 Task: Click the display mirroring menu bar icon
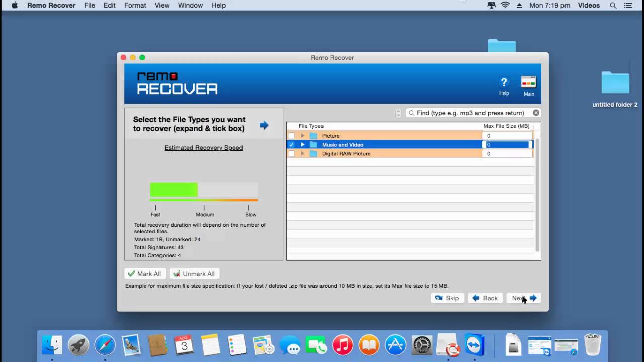tap(491, 5)
